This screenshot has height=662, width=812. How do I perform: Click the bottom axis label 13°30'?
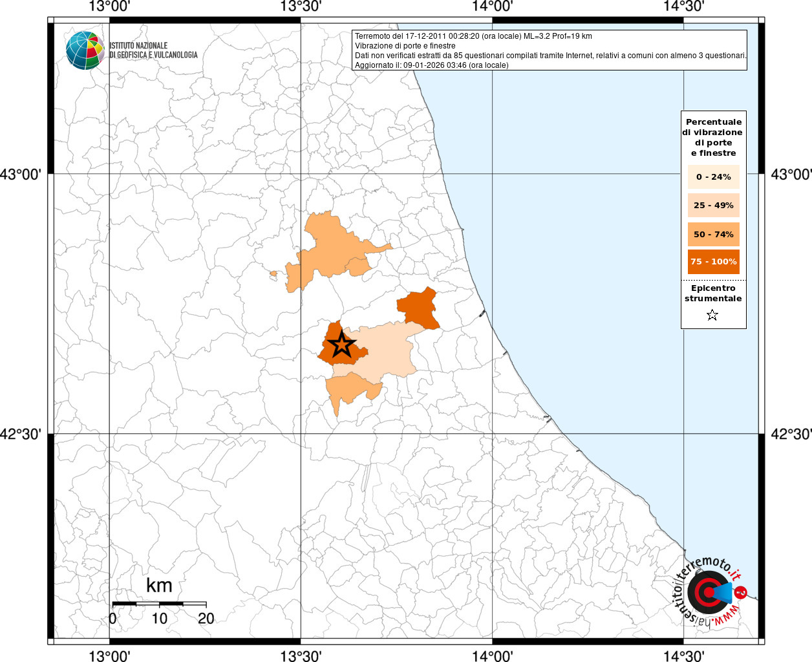[x=301, y=656]
